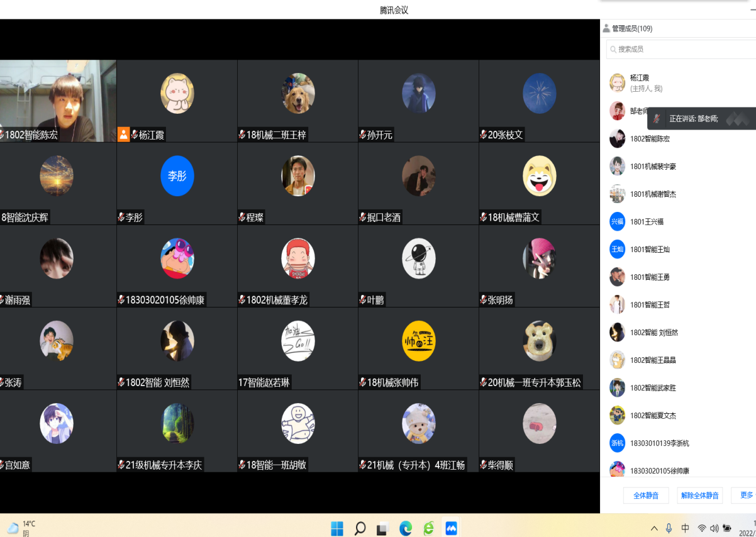Click the Windows Start button
756x537 pixels.
[337, 528]
